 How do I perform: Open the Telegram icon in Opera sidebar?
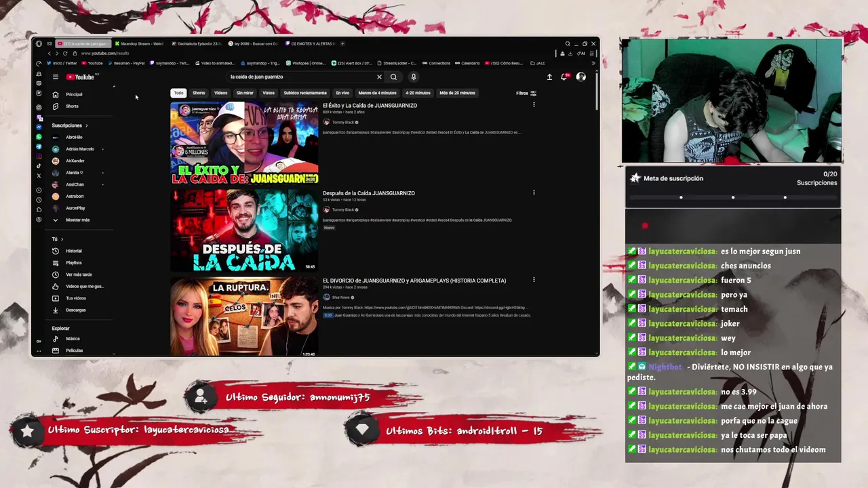pos(39,146)
